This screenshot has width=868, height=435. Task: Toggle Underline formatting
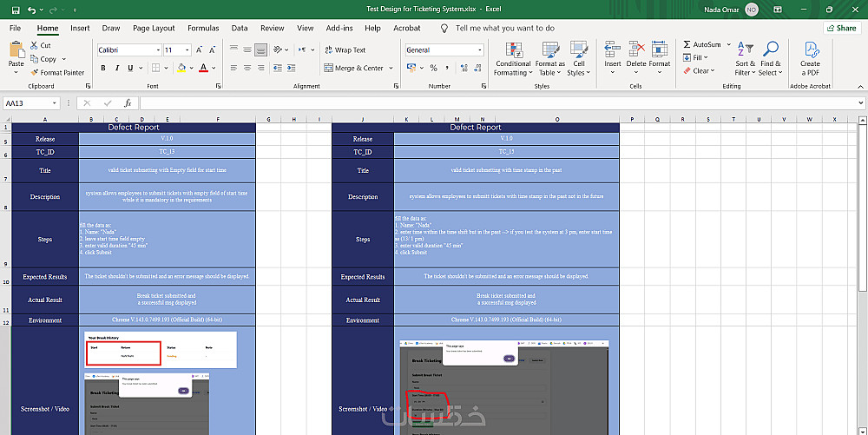[x=131, y=68]
